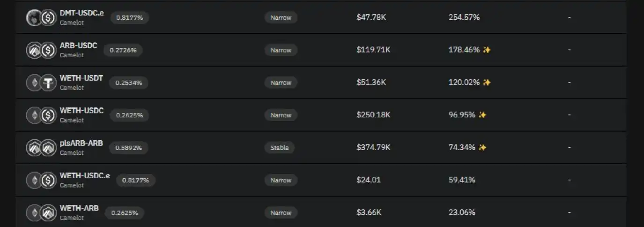Select the 254.57% APR value
The height and width of the screenshot is (227, 644).
(464, 17)
